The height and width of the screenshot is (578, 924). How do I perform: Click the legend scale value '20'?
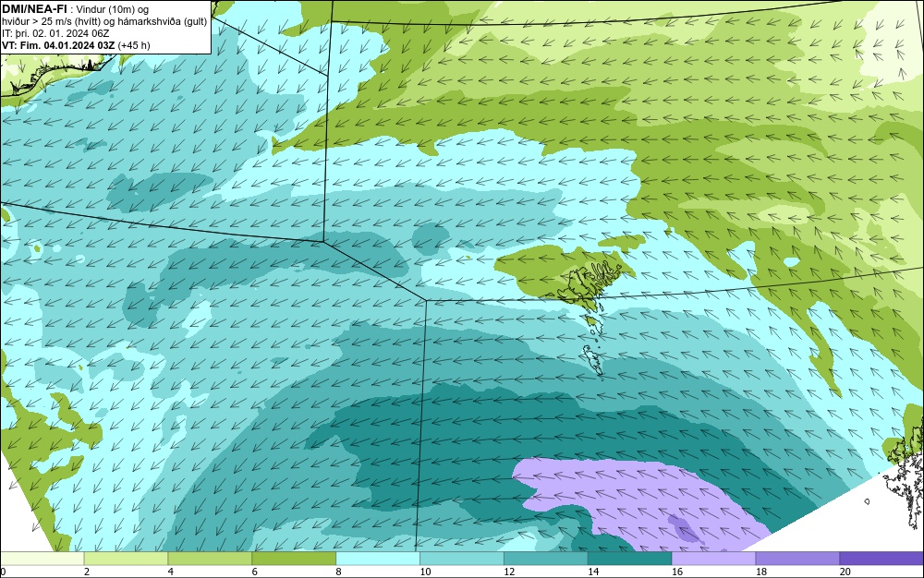point(845,572)
